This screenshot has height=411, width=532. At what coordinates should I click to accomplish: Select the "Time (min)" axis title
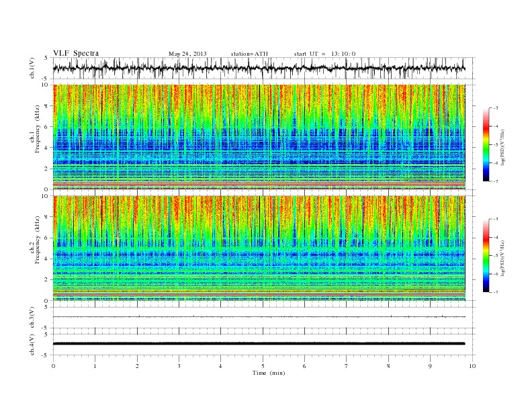[x=269, y=373]
